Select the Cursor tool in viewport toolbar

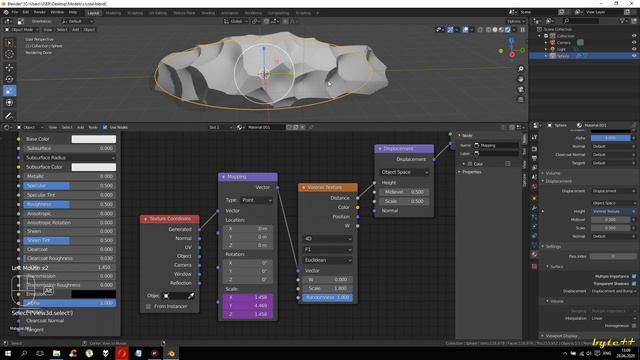tap(9, 54)
